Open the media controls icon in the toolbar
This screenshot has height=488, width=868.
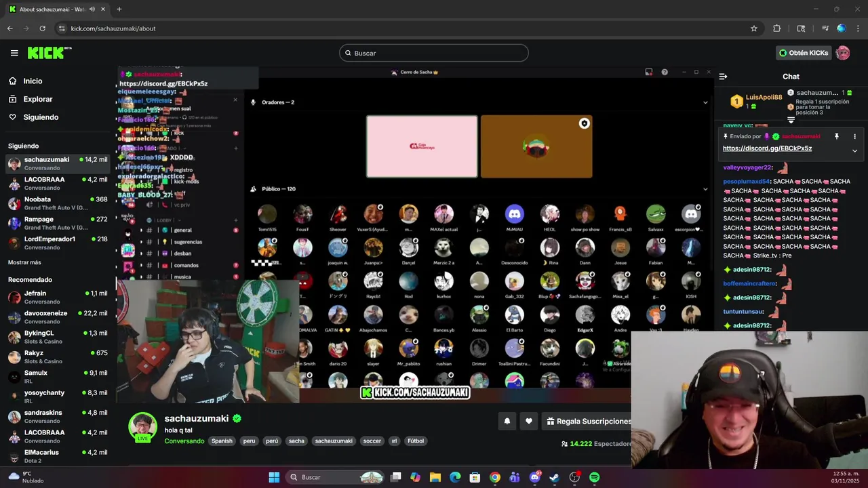pyautogui.click(x=825, y=28)
